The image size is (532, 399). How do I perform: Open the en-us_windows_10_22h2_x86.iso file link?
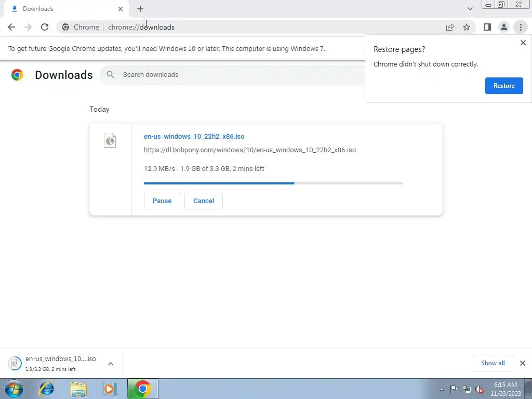click(194, 137)
